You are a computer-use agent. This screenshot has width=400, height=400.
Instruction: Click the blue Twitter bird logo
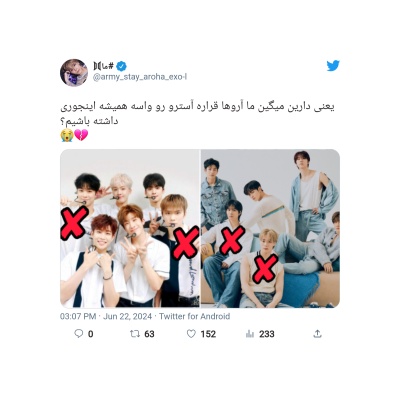(x=333, y=66)
